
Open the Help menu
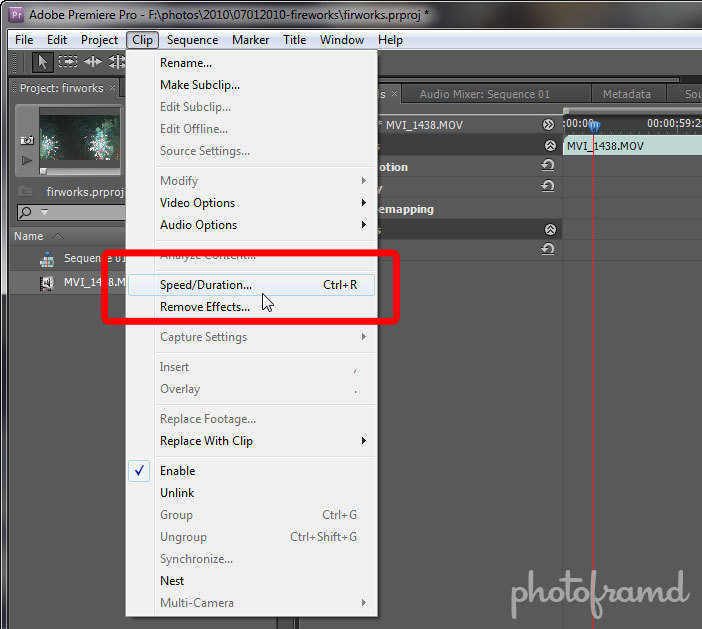[390, 40]
